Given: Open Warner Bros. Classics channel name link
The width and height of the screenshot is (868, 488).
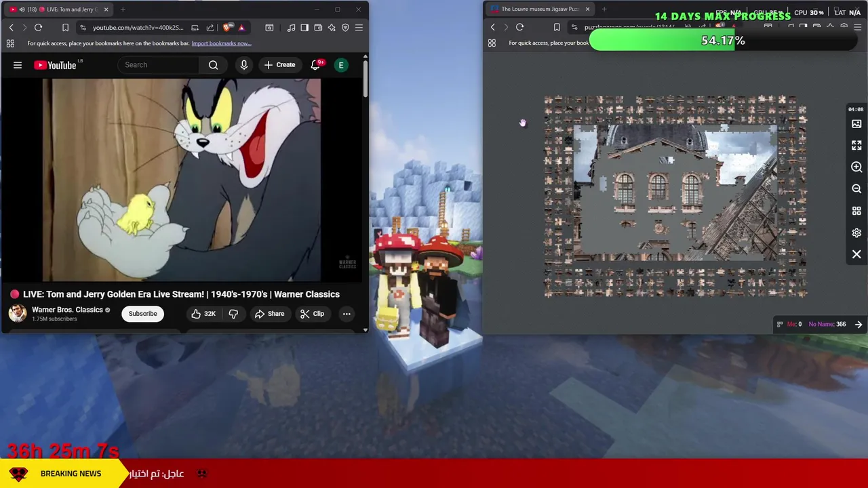Looking at the screenshot, I should pyautogui.click(x=67, y=310).
